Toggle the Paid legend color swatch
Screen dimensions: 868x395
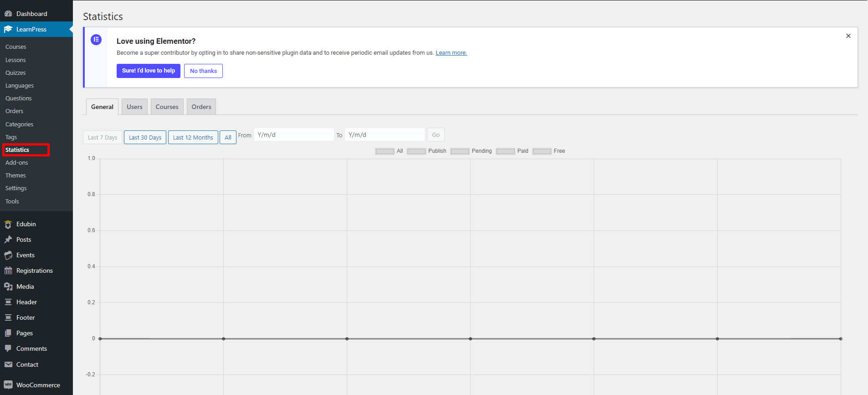click(x=505, y=151)
